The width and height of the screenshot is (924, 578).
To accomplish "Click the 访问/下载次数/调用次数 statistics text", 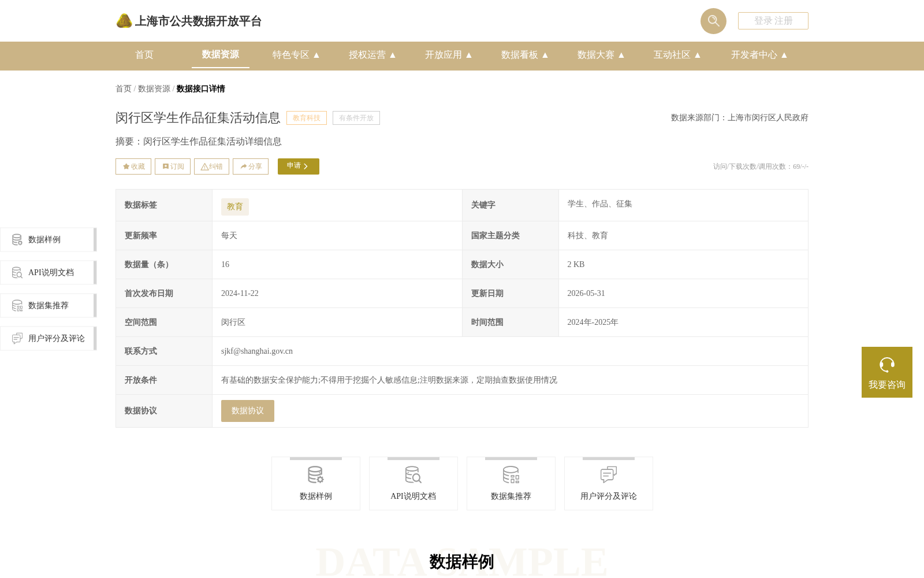I will (x=761, y=166).
